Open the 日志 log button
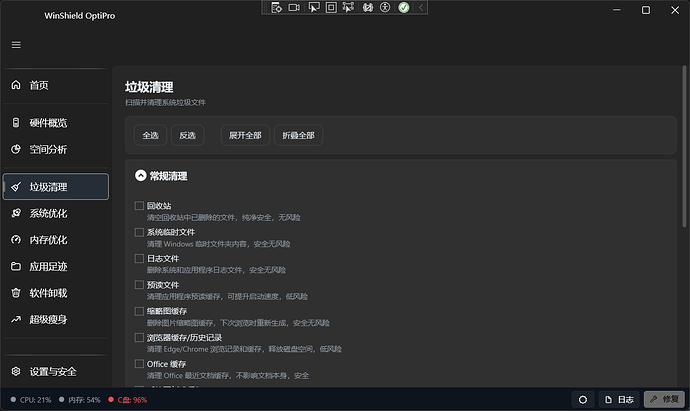The height and width of the screenshot is (411, 690). click(x=619, y=400)
